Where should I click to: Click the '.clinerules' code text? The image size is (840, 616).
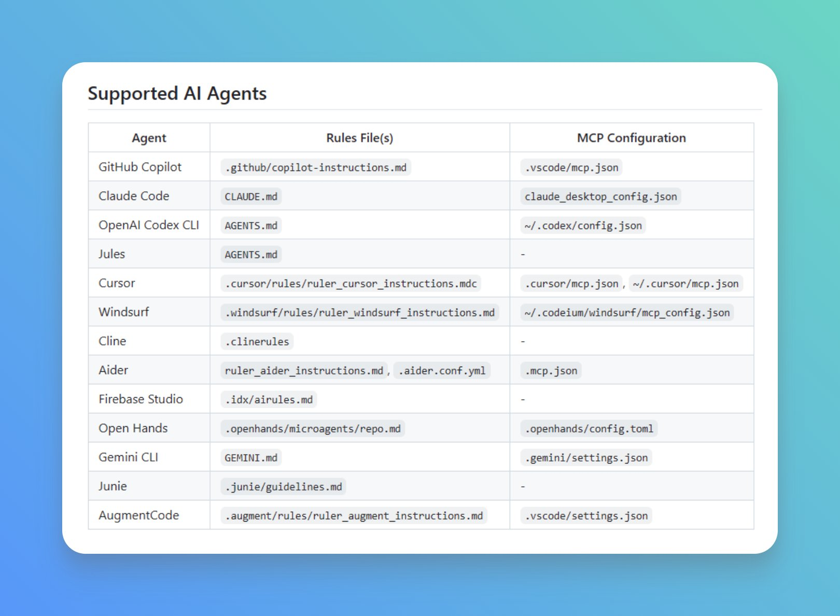[257, 342]
